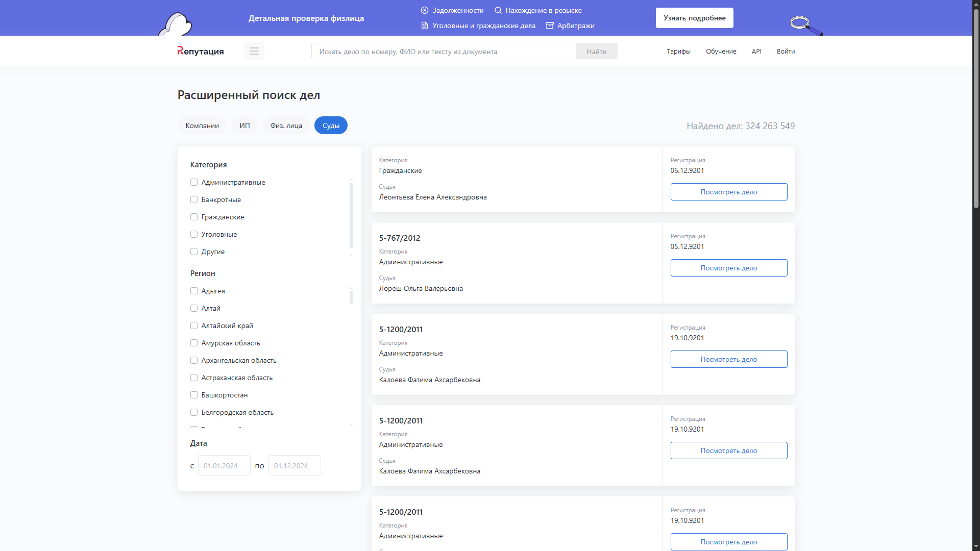Enable the Уголовные category filter
The height and width of the screenshot is (551, 980).
click(x=194, y=234)
